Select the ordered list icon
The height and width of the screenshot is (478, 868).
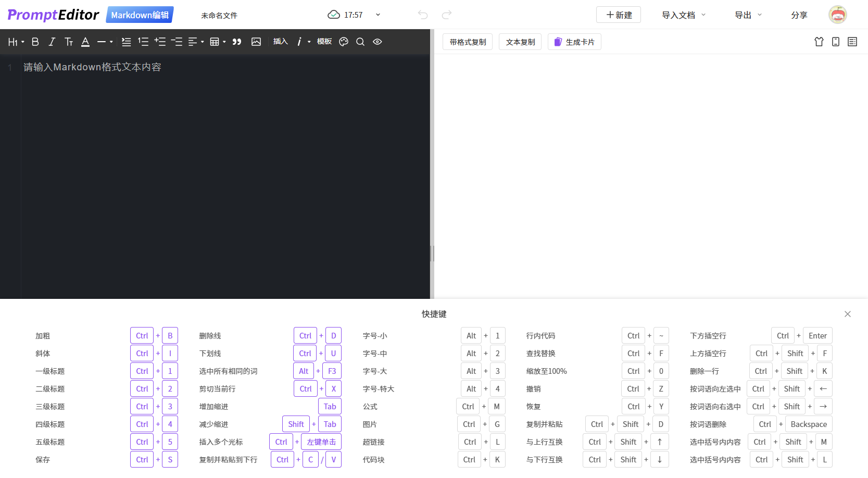pos(143,42)
